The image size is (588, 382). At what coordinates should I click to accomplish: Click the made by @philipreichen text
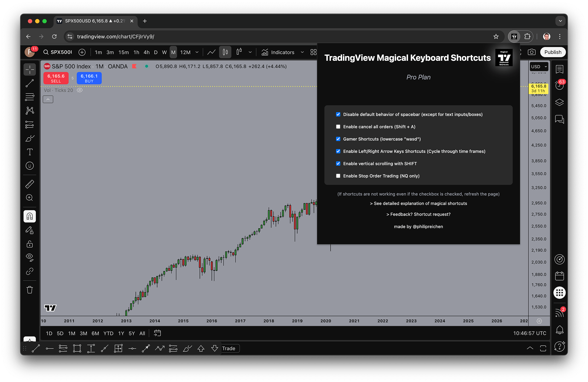pyautogui.click(x=419, y=226)
